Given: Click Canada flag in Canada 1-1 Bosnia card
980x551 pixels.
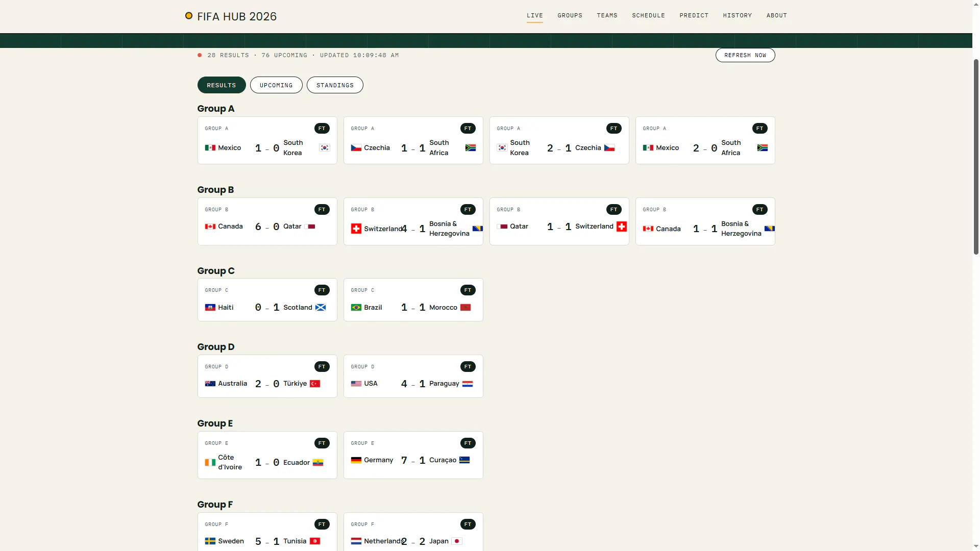Looking at the screenshot, I should tap(648, 229).
